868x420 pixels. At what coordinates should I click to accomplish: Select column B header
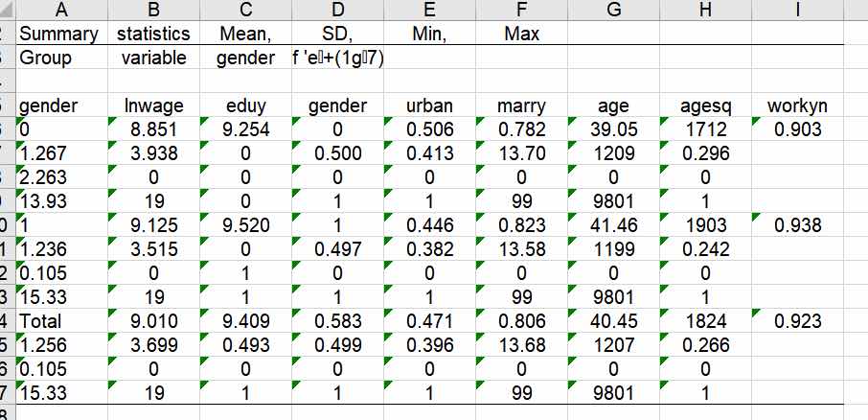pyautogui.click(x=154, y=10)
